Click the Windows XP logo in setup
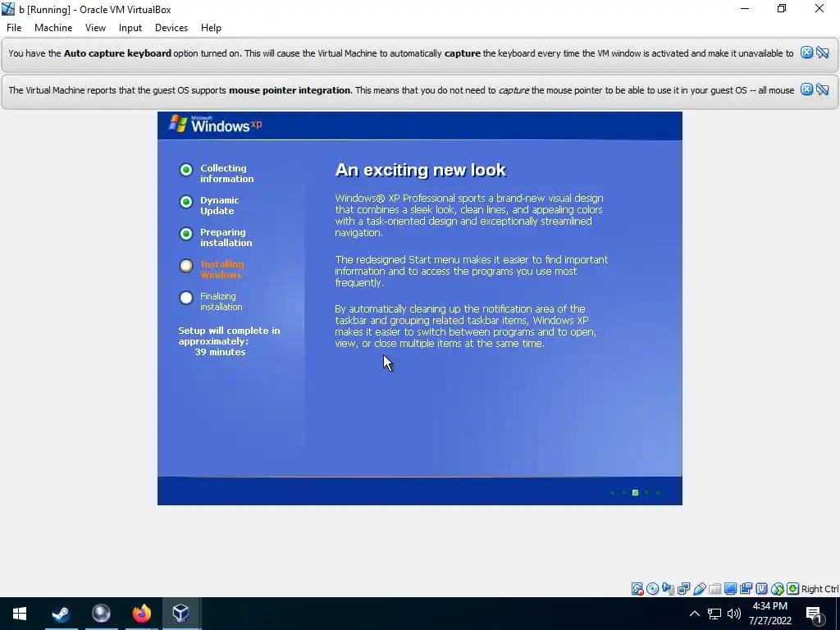Image resolution: width=840 pixels, height=630 pixels. coord(215,125)
